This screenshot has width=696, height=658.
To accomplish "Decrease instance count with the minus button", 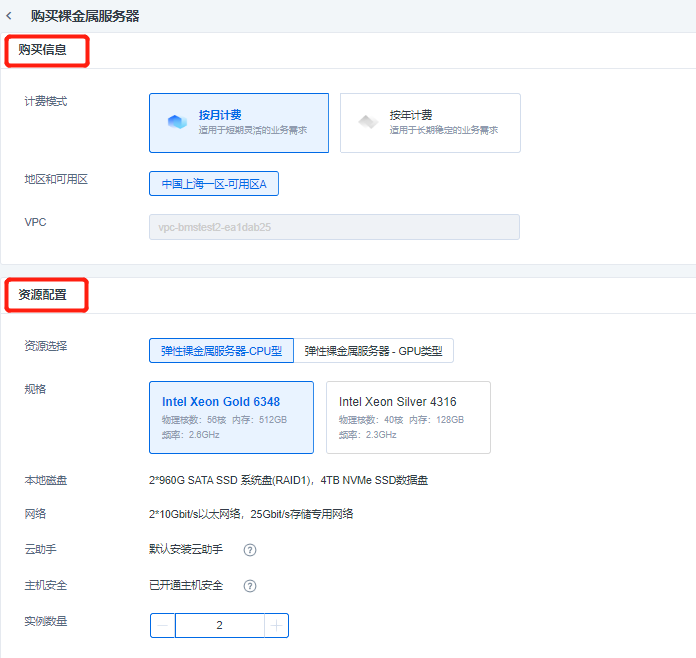I will coord(163,626).
